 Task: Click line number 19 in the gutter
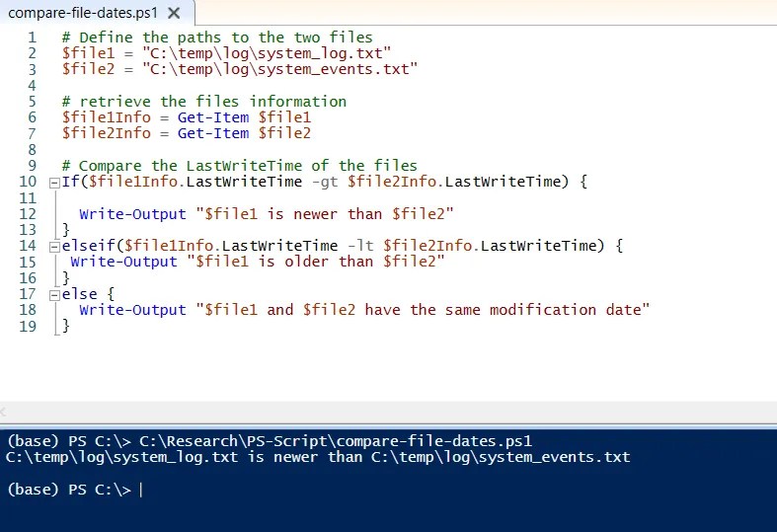28,326
